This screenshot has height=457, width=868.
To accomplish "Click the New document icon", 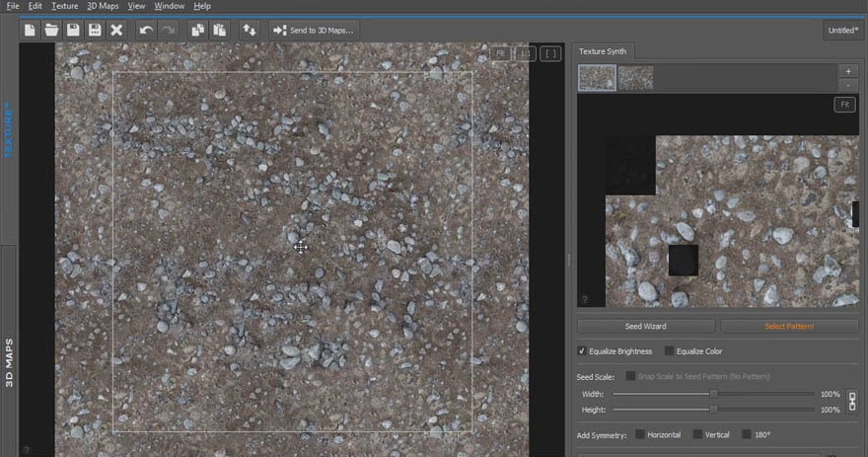I will (30, 30).
